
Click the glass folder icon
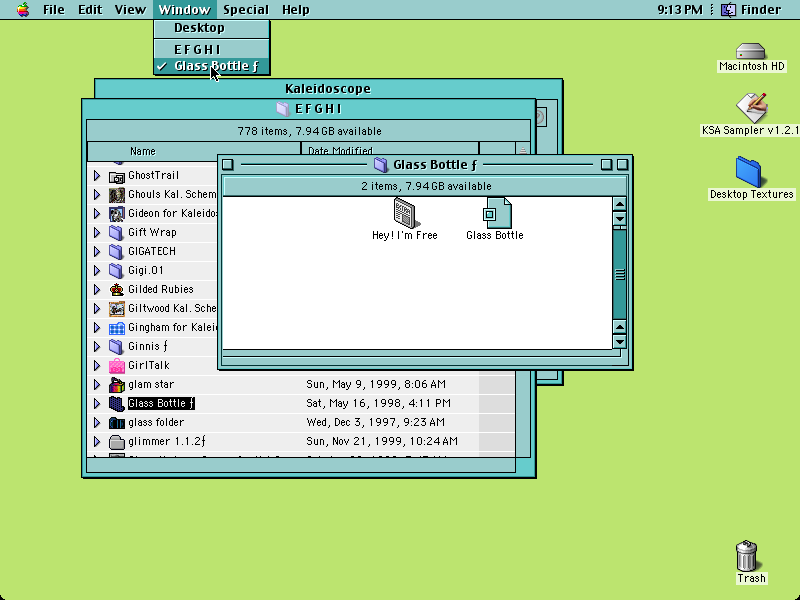pos(117,422)
